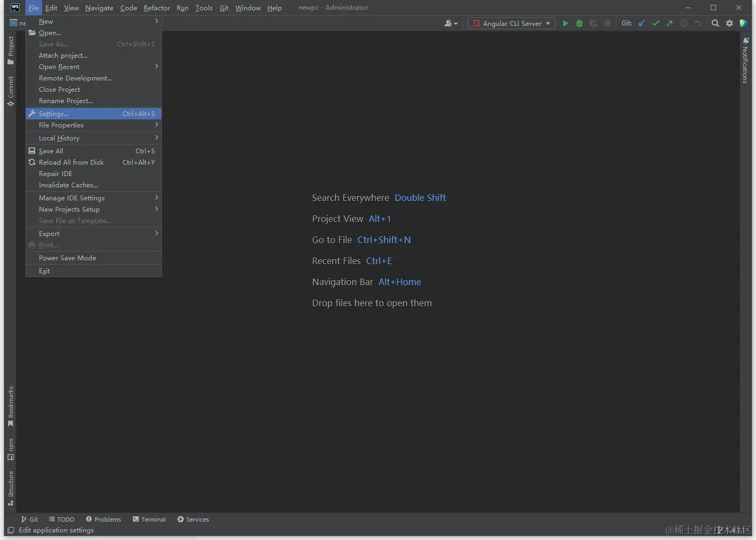The width and height of the screenshot is (756, 540).
Task: Open the Tools menu
Action: 204,8
